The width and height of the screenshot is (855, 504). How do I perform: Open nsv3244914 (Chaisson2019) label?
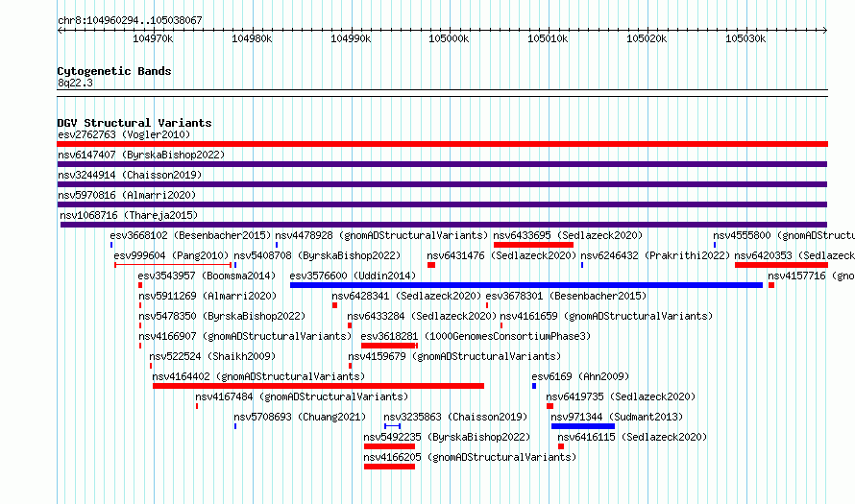click(130, 175)
